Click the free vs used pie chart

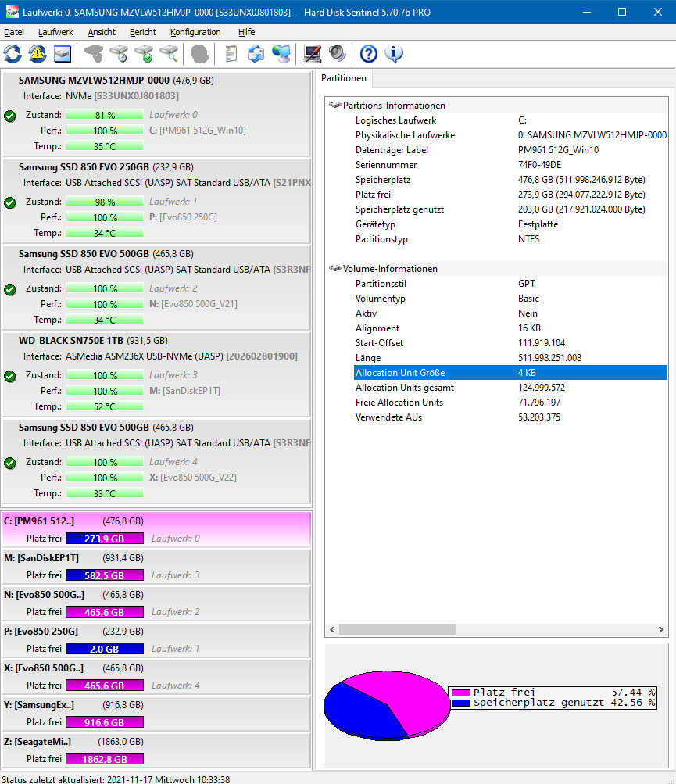coord(387,705)
